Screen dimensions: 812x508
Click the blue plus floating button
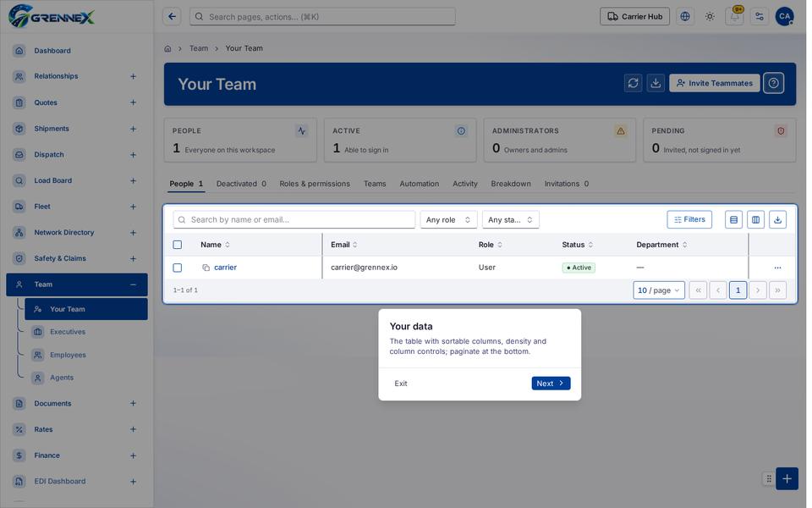(787, 479)
